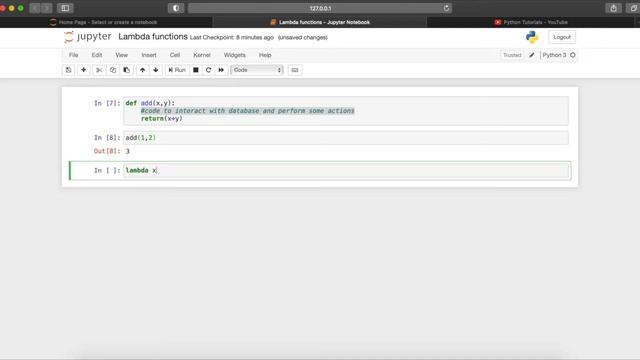This screenshot has height=360, width=640.
Task: Rename the Lambda functions notebook title
Action: point(153,37)
